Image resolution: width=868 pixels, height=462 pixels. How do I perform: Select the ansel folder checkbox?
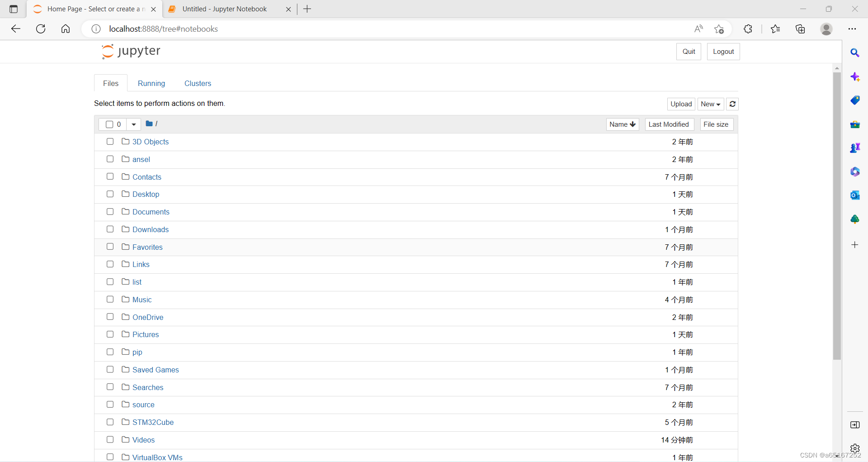(110, 159)
